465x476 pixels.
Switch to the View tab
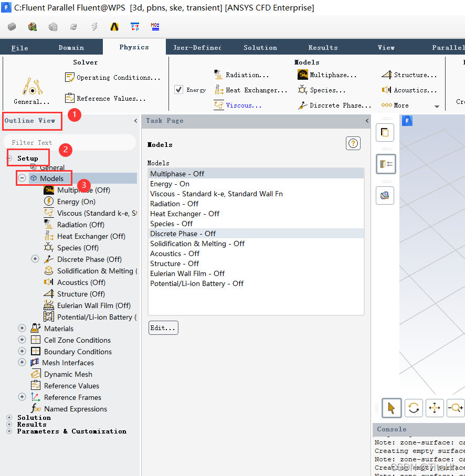386,48
